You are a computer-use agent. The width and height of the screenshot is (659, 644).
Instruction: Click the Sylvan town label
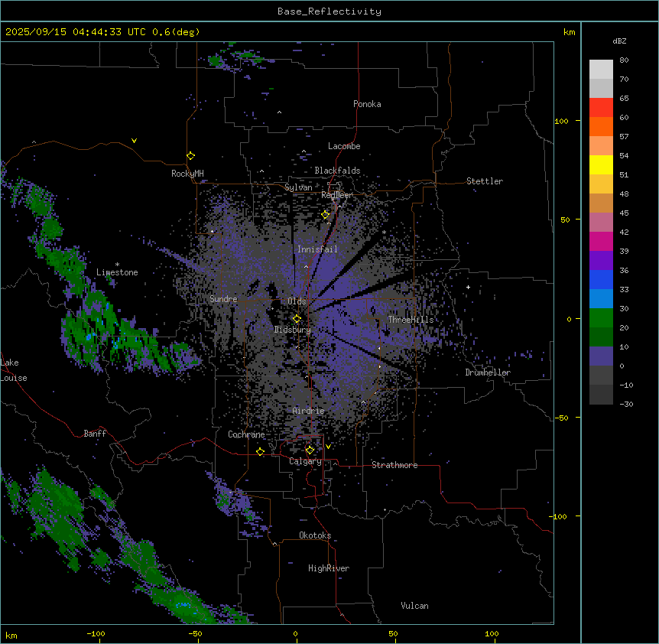[298, 187]
